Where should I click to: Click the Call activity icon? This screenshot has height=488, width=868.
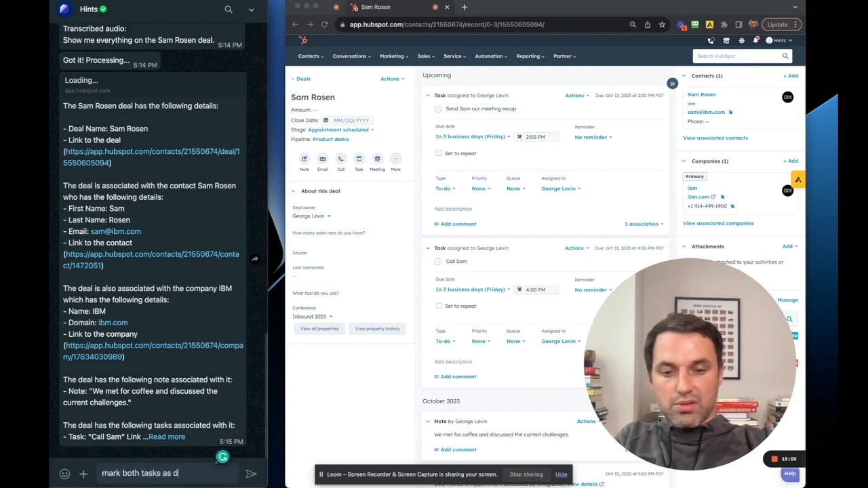[341, 159]
